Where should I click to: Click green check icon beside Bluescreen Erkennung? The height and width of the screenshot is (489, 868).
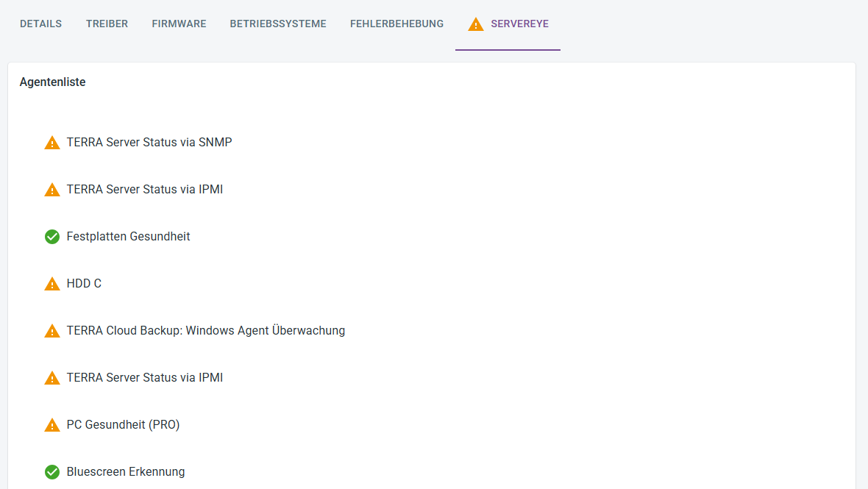point(52,472)
